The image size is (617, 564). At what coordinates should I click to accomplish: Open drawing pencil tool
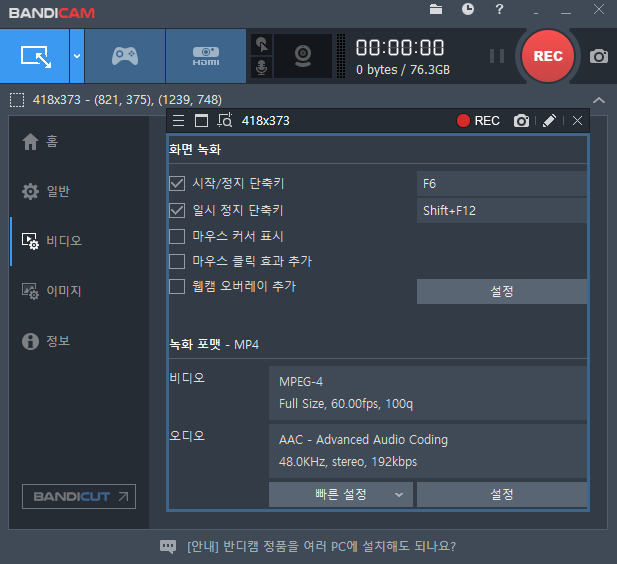tap(549, 121)
